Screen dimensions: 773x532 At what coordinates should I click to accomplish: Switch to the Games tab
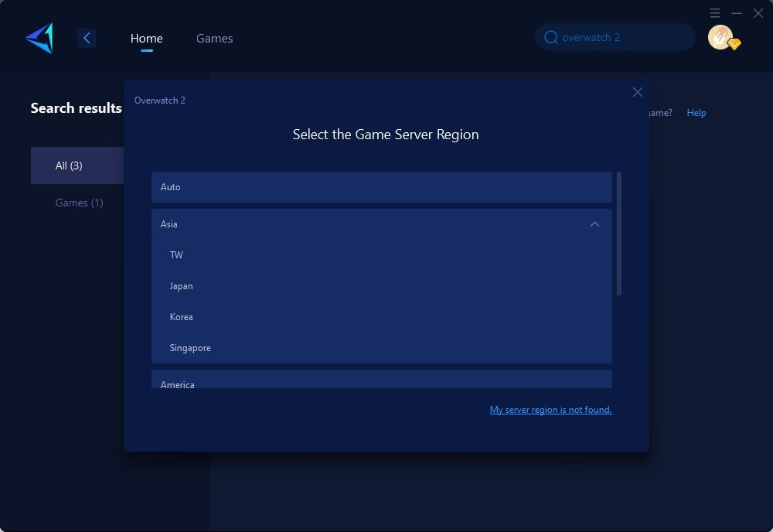[214, 39]
